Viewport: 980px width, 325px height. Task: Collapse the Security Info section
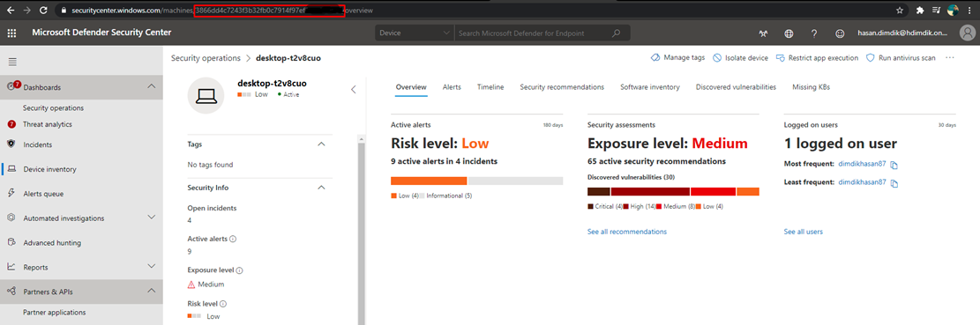click(x=321, y=187)
